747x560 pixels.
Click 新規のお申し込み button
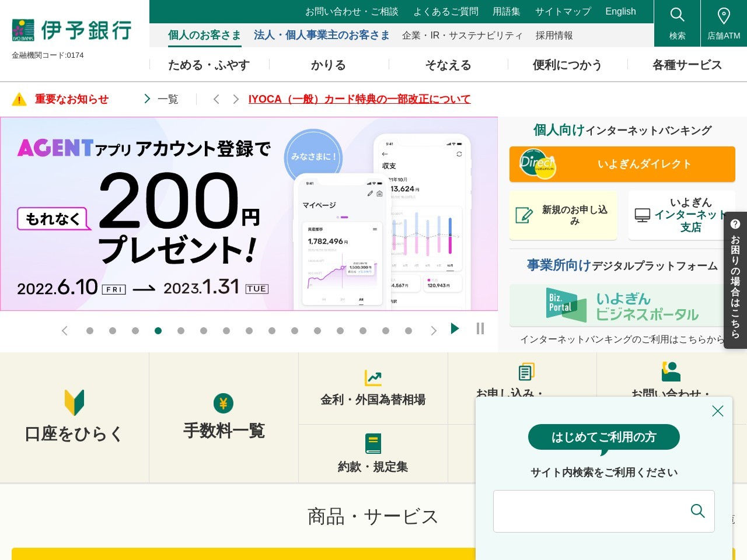(563, 215)
